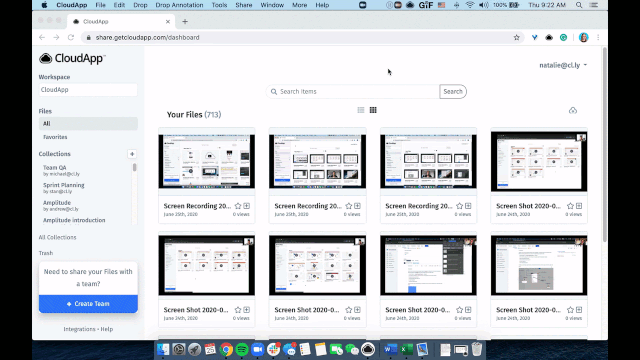Viewport: 640px width, 360px height.
Task: Open the Sprint Planning collection
Action: click(x=64, y=188)
